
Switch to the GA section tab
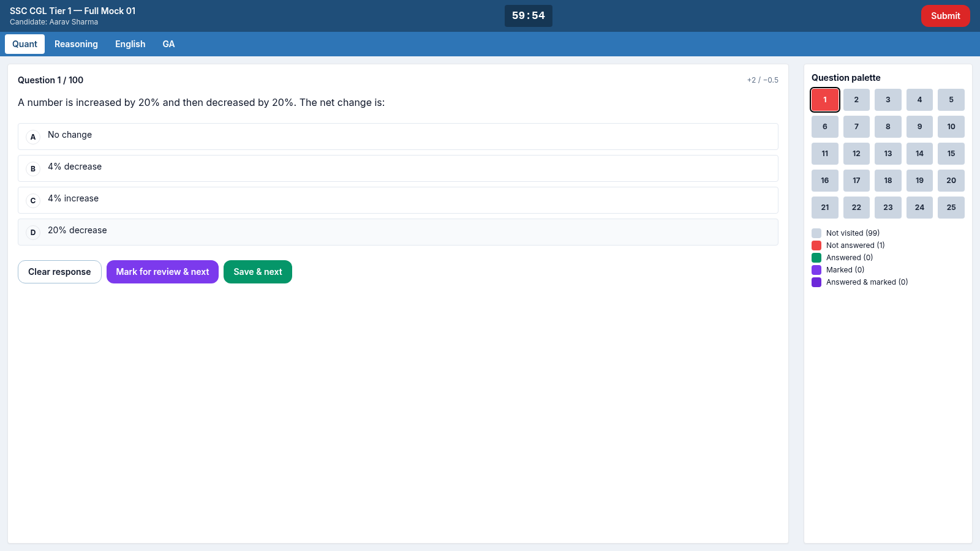168,44
